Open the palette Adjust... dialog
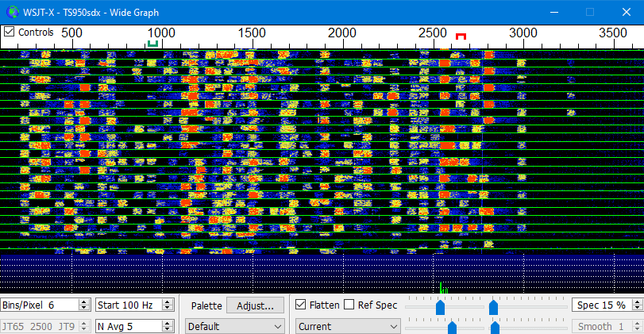The image size is (644, 334). (x=255, y=305)
